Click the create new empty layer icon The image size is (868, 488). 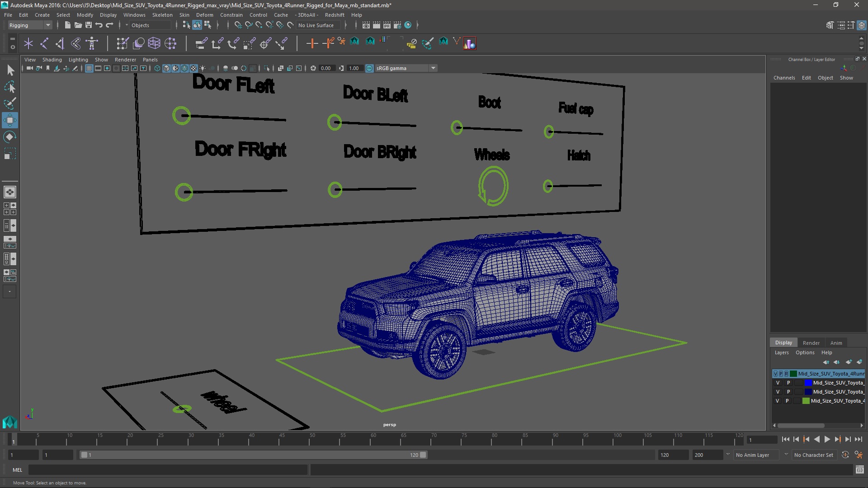(x=849, y=362)
